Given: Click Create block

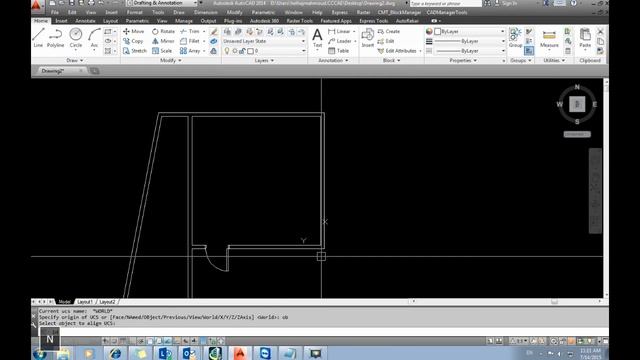Looking at the screenshot, I should coord(389,31).
